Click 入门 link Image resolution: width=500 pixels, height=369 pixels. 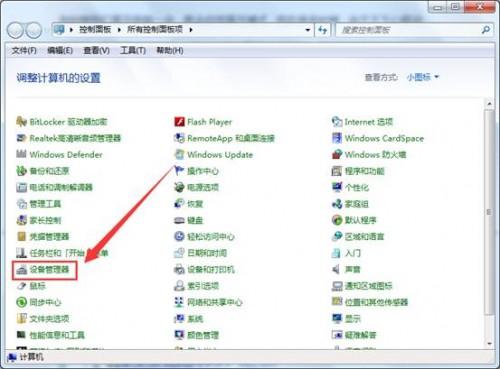point(353,253)
